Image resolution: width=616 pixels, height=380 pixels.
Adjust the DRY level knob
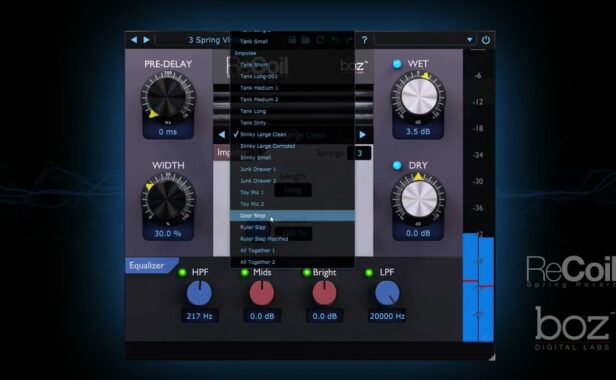pos(418,198)
